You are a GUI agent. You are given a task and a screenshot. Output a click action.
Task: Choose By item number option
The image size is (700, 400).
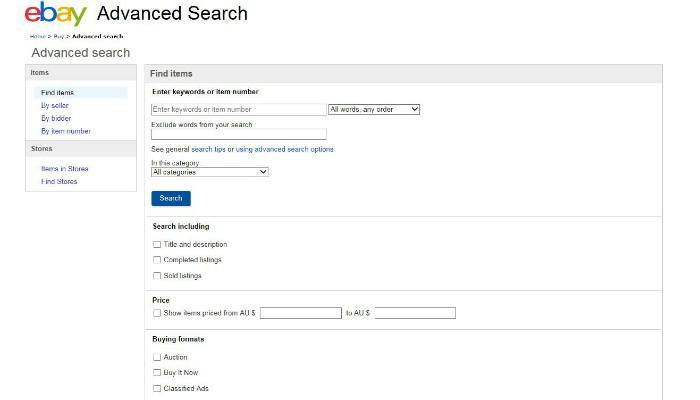(66, 131)
